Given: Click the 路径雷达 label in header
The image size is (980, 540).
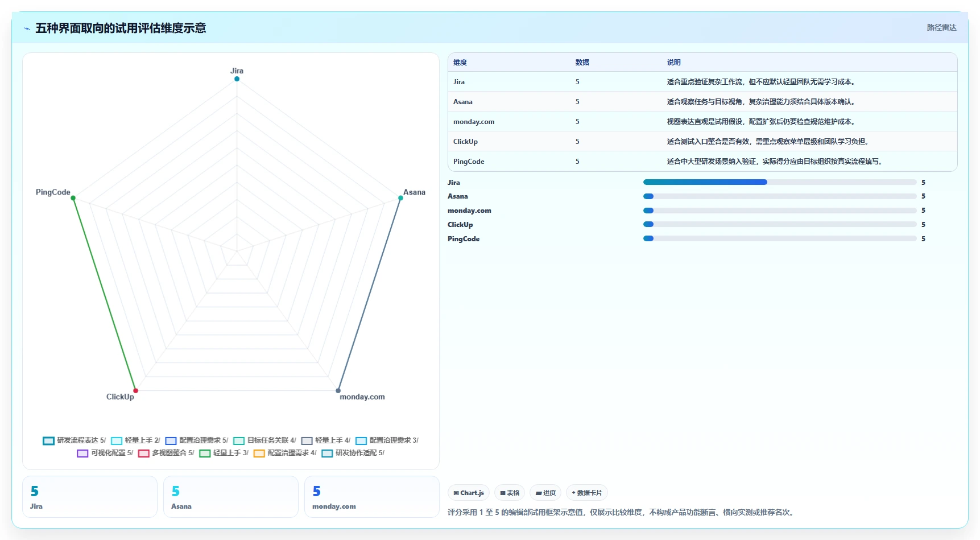Looking at the screenshot, I should 942,27.
